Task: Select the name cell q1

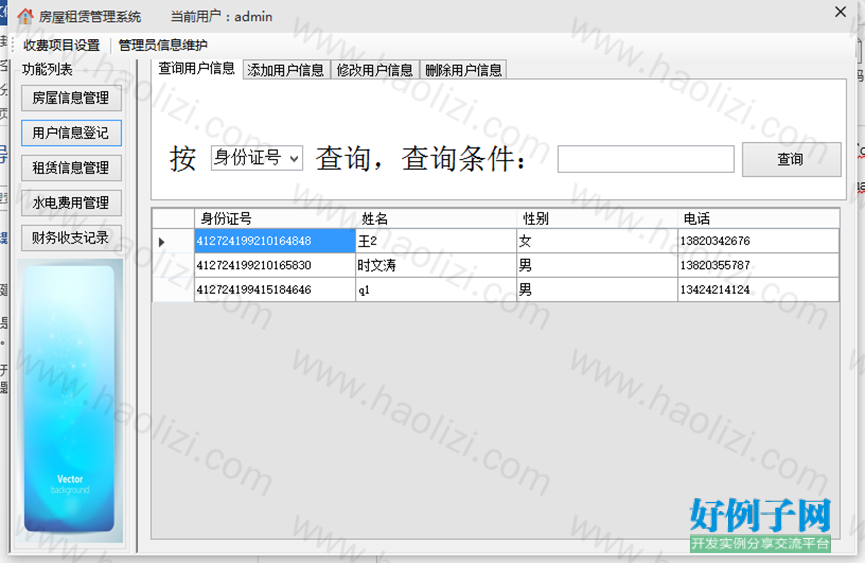Action: point(436,289)
